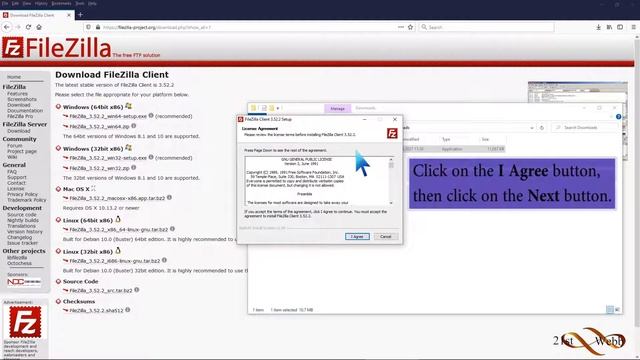
Task: Click info icon next to win64-setup.exe
Action: (x=151, y=116)
